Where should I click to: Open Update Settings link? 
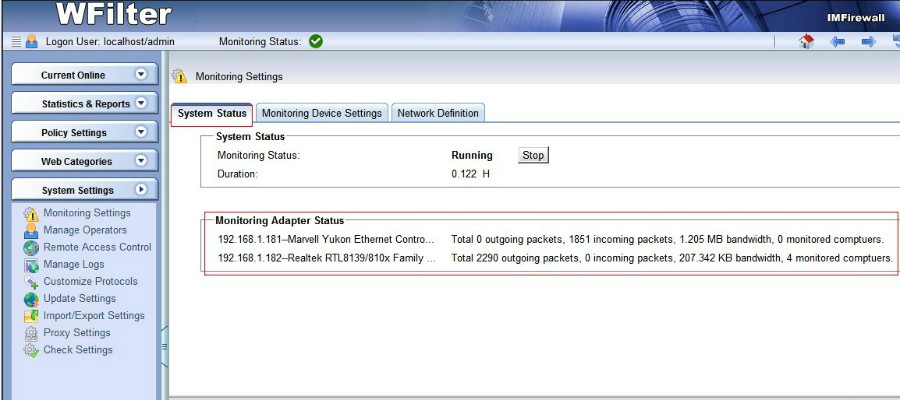click(x=80, y=298)
